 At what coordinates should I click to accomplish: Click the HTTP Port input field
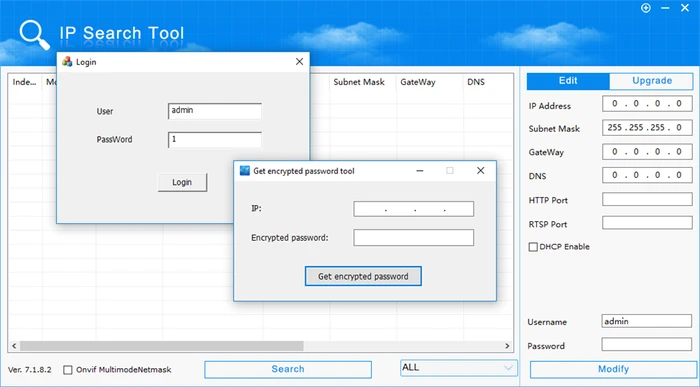(x=647, y=199)
